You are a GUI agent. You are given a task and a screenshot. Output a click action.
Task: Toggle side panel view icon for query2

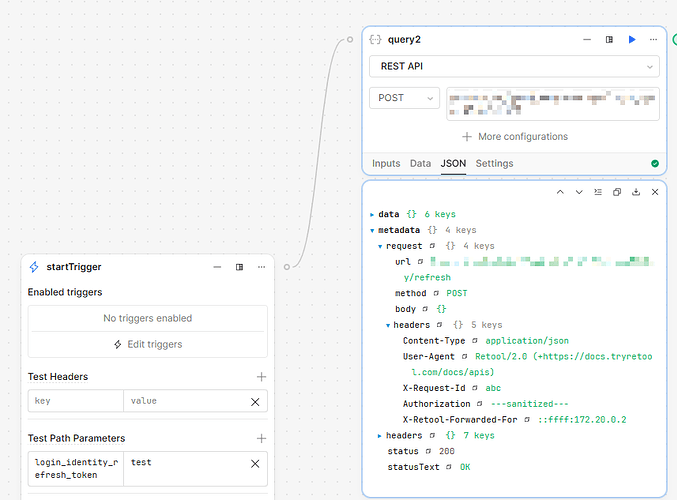click(x=609, y=40)
